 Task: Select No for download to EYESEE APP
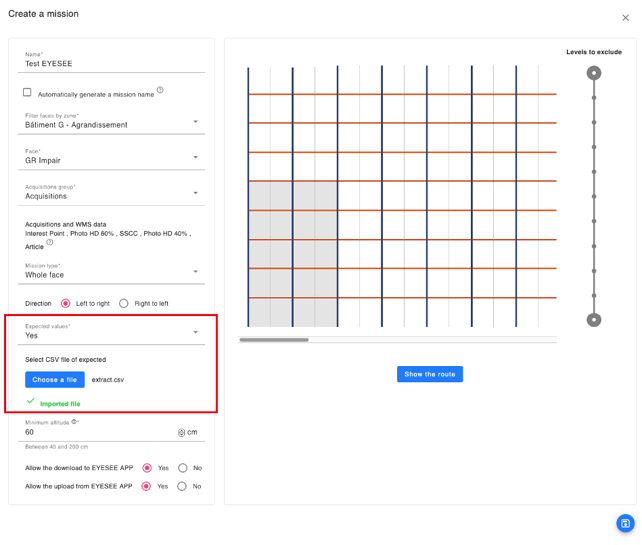182,468
